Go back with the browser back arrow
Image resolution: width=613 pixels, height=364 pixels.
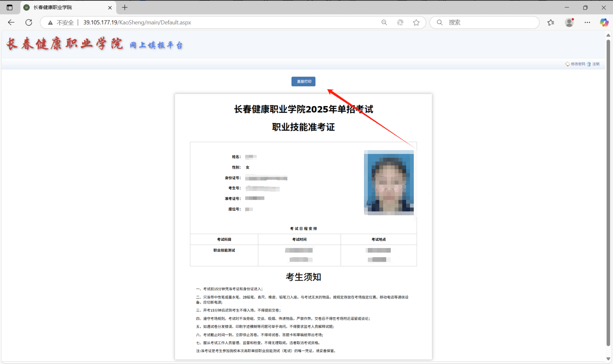click(x=11, y=23)
